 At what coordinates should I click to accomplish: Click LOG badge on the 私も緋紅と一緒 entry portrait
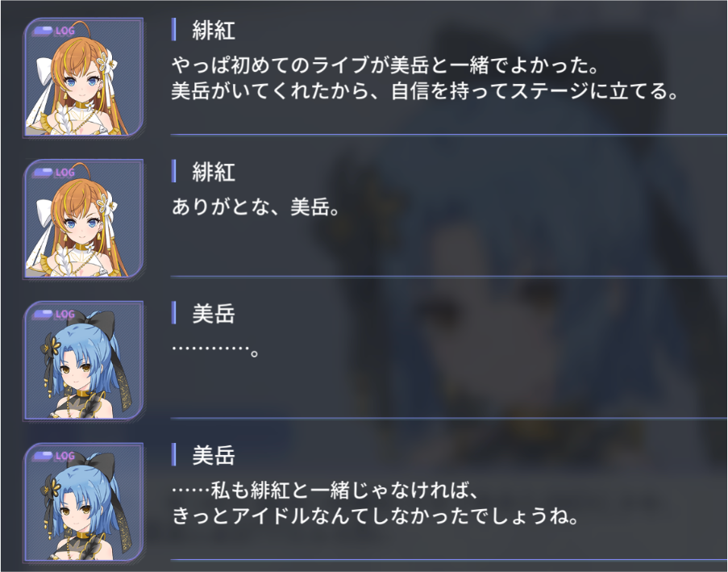[x=54, y=457]
